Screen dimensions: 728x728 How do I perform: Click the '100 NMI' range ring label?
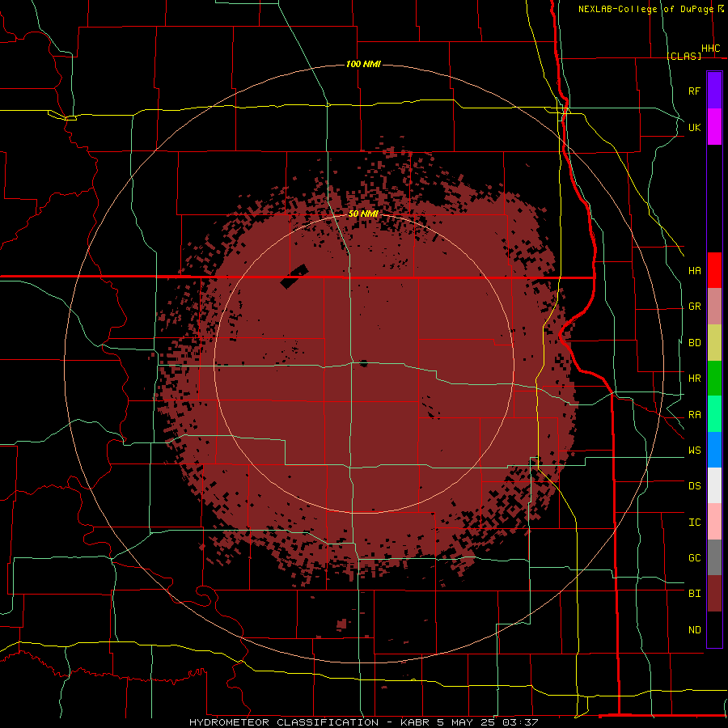click(363, 64)
